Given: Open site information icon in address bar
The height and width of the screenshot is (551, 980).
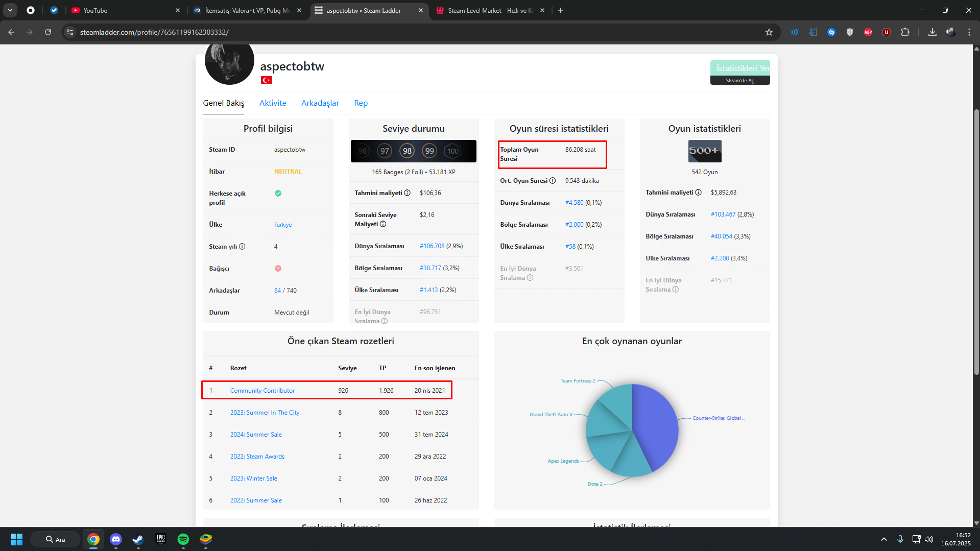Looking at the screenshot, I should coord(70,32).
